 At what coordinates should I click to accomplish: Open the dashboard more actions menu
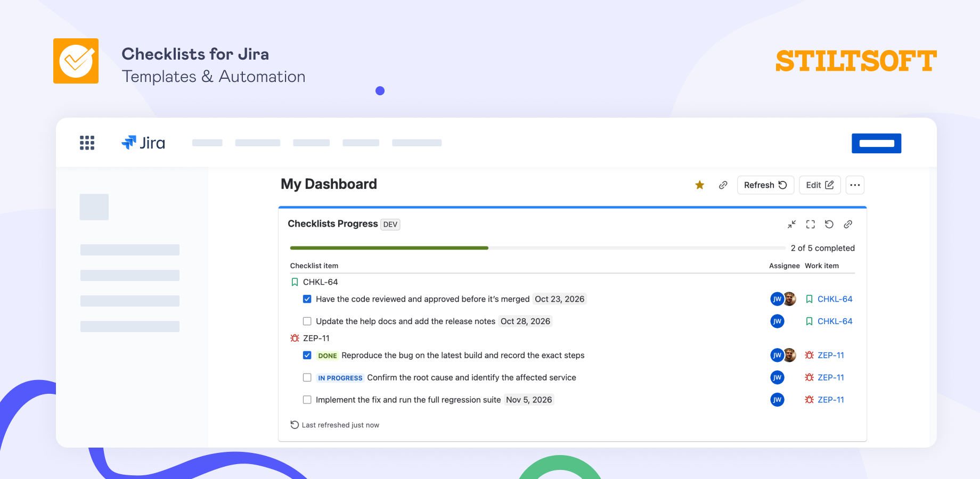click(x=855, y=185)
